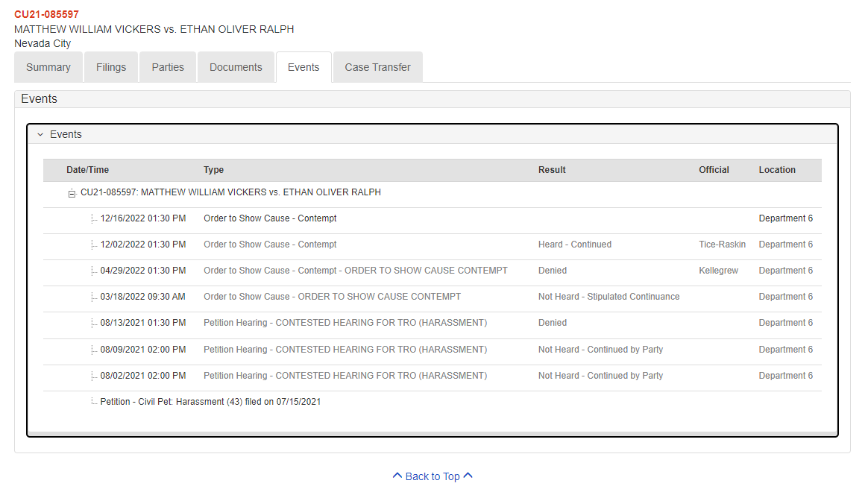Open the Summary tab
This screenshot has width=868, height=495.
click(48, 67)
